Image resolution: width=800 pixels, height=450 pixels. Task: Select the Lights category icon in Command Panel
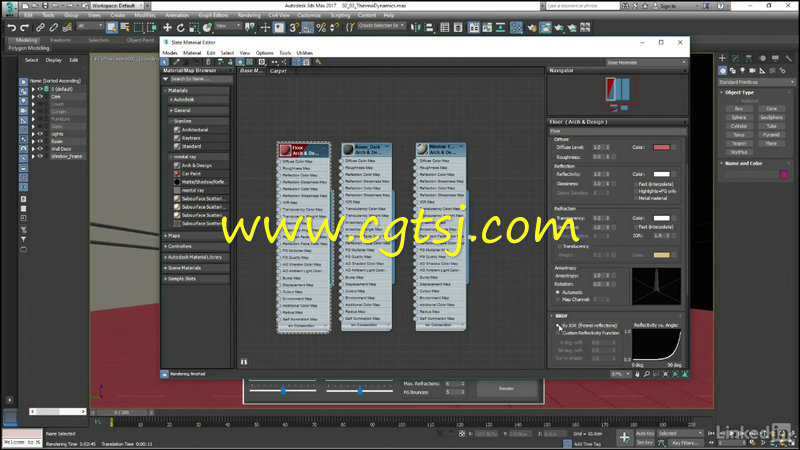742,70
